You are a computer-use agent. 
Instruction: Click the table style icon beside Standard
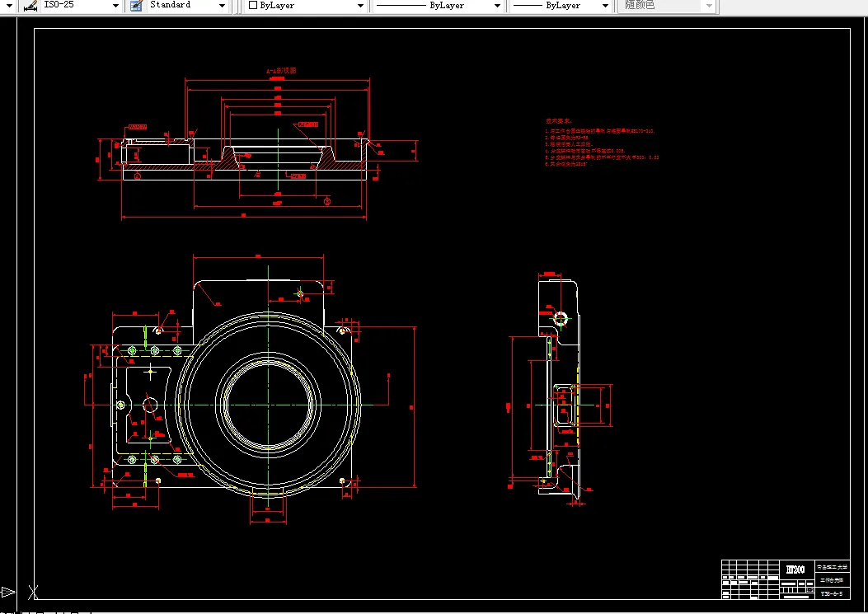tap(136, 6)
